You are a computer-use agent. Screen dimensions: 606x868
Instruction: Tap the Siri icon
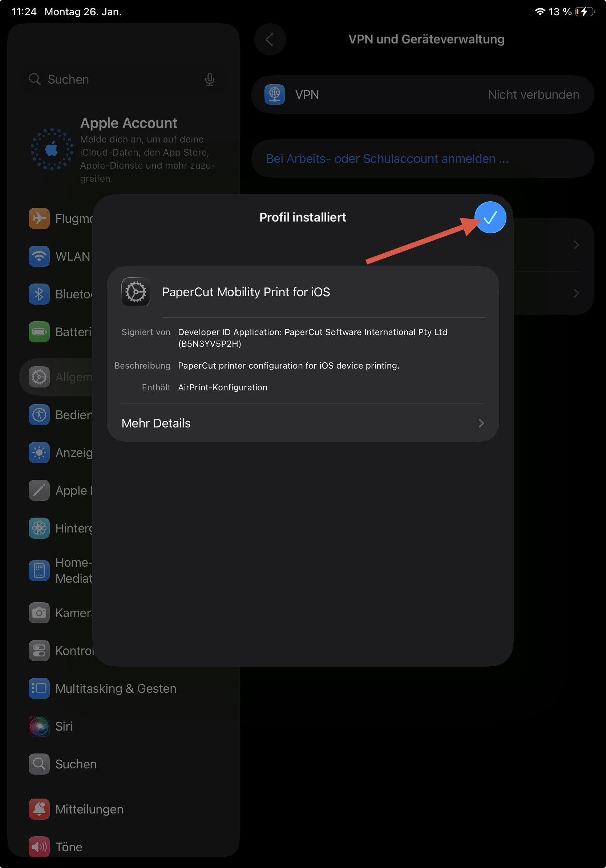(x=39, y=726)
